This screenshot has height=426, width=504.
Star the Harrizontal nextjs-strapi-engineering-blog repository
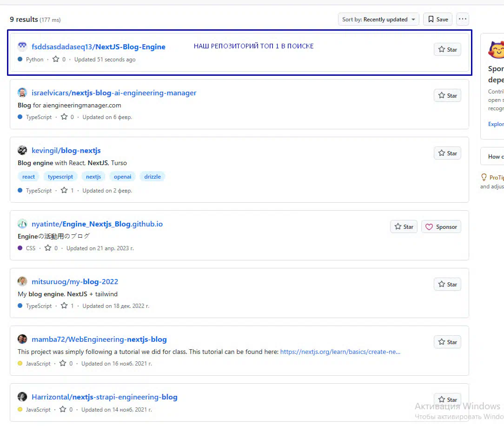pos(447,399)
